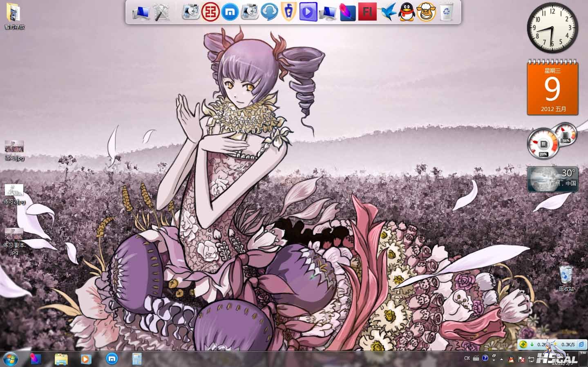Show hidden tray icons arrow
This screenshot has width=588, height=367.
coord(502,359)
